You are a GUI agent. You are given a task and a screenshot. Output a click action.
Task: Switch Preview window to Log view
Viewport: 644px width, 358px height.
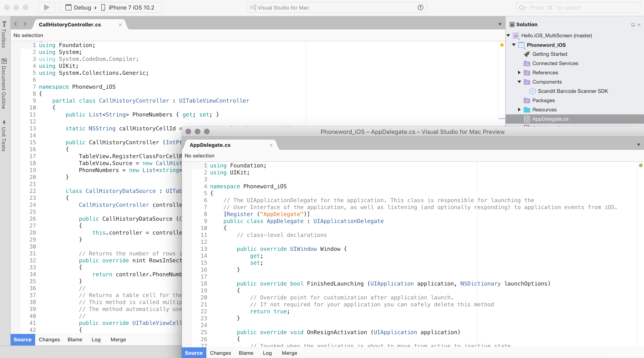click(267, 353)
